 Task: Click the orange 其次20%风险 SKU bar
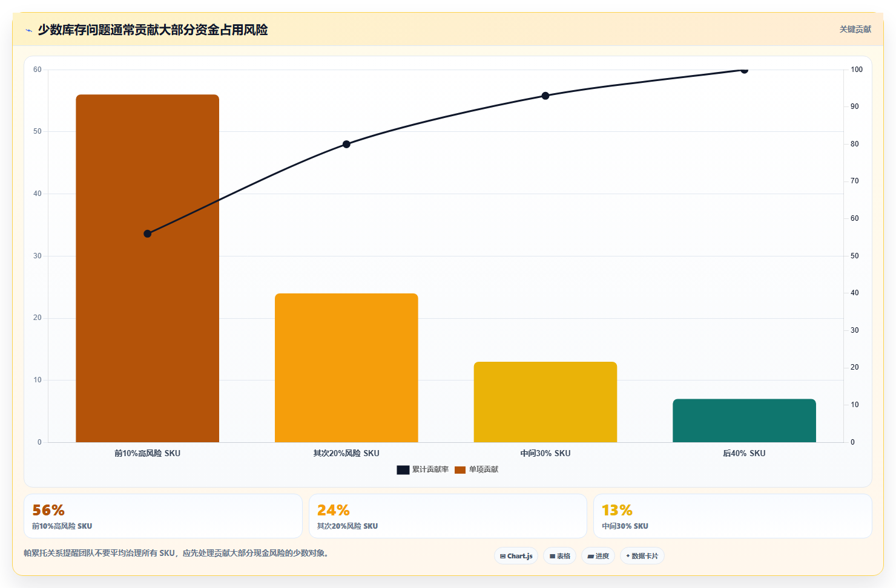point(346,368)
